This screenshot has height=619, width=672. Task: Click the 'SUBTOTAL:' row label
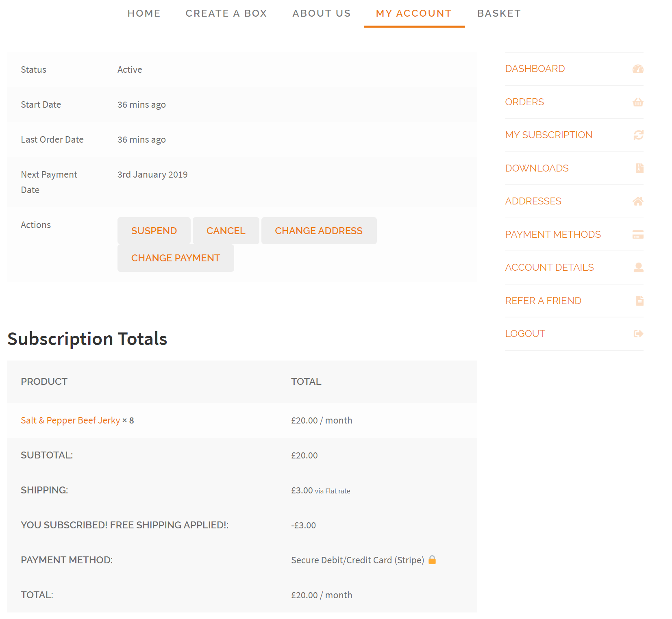click(x=47, y=455)
